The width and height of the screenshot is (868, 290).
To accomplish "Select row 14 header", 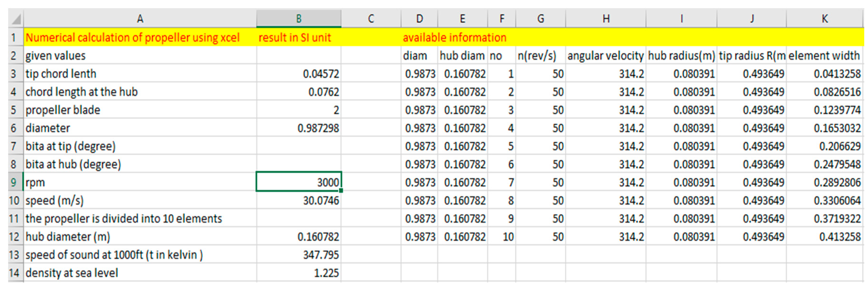I will 14,273.
